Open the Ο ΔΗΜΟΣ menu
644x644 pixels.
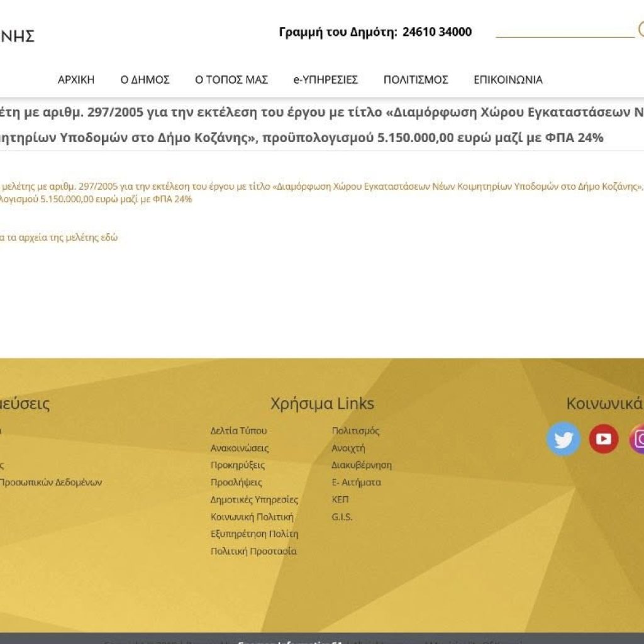(145, 80)
